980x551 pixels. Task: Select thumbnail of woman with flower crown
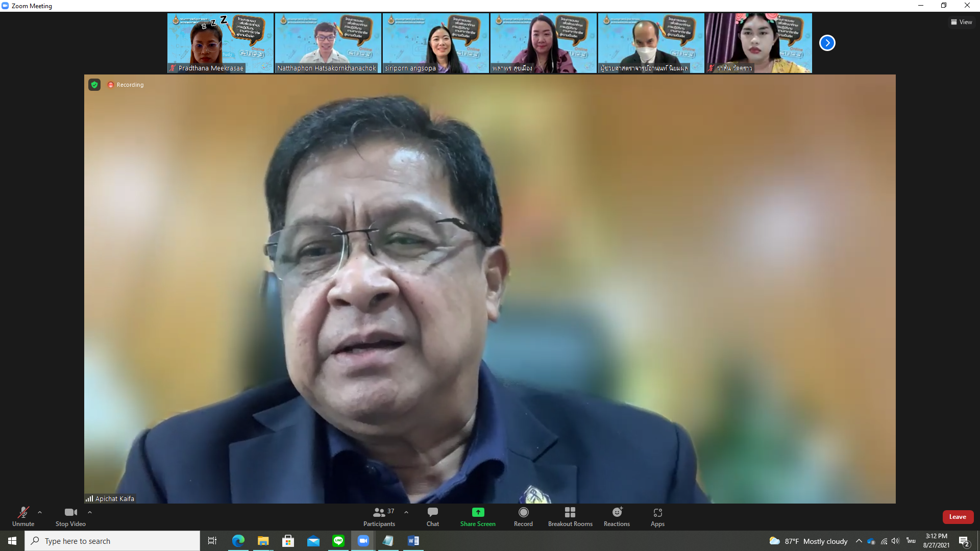click(759, 43)
